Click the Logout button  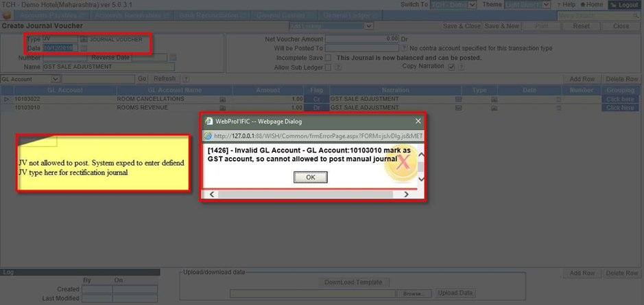625,5
